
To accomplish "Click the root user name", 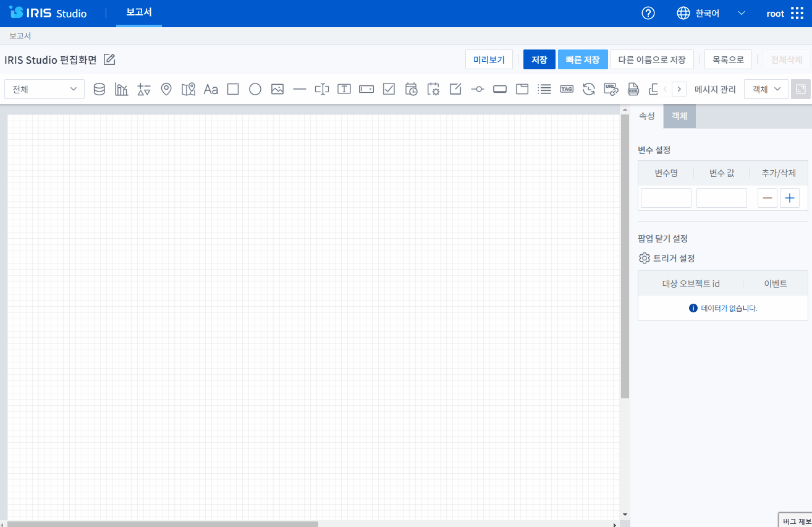I will click(775, 14).
